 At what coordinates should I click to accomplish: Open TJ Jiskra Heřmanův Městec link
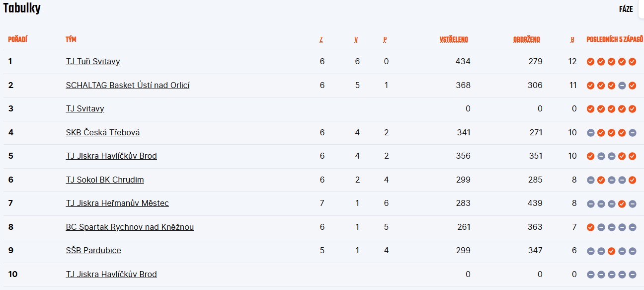[x=117, y=203]
